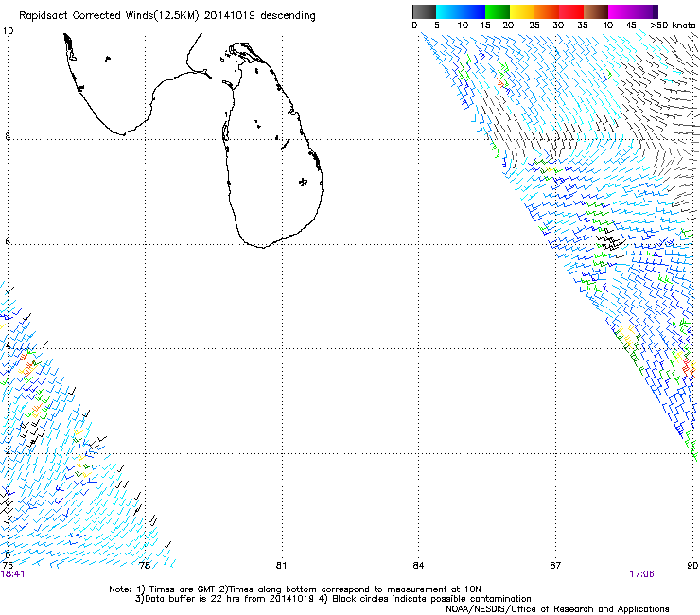This screenshot has width=700, height=615.
Task: Click the longitude axis label '78'
Action: 145,565
